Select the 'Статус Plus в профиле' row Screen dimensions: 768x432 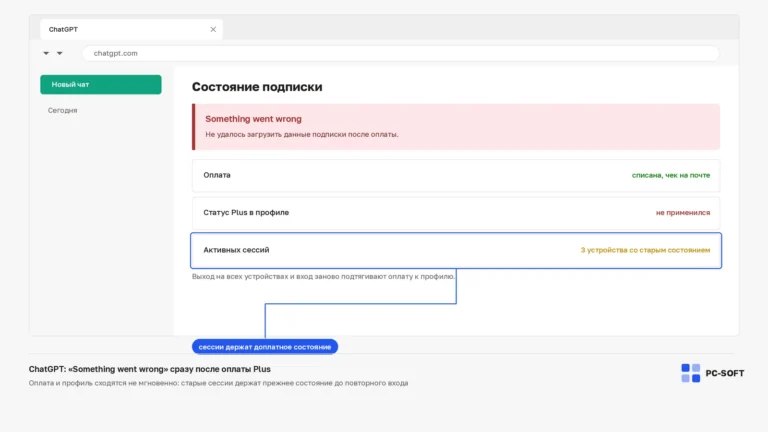tap(456, 213)
